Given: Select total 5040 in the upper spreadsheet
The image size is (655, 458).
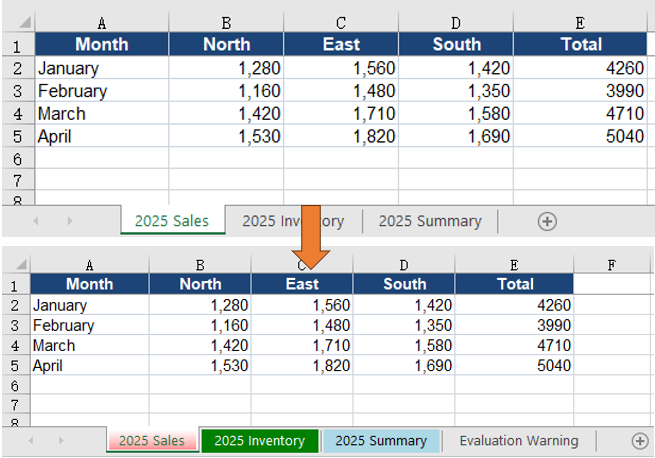Looking at the screenshot, I should point(580,136).
